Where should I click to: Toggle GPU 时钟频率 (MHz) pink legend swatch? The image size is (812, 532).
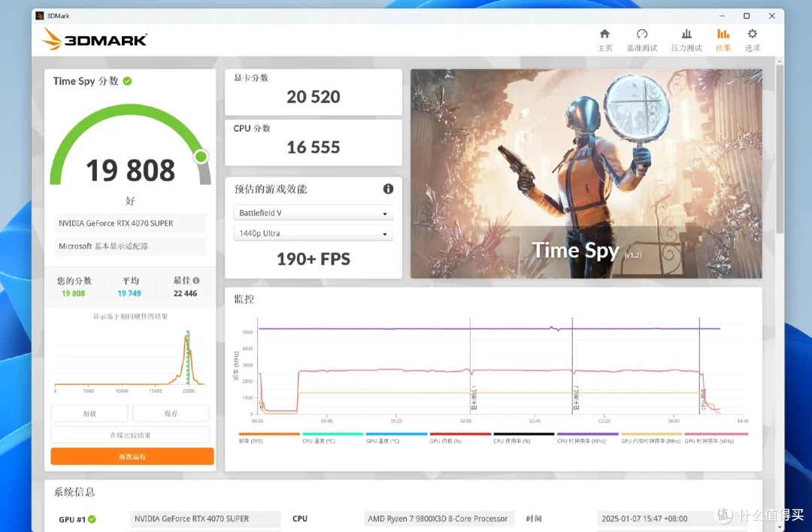(717, 434)
